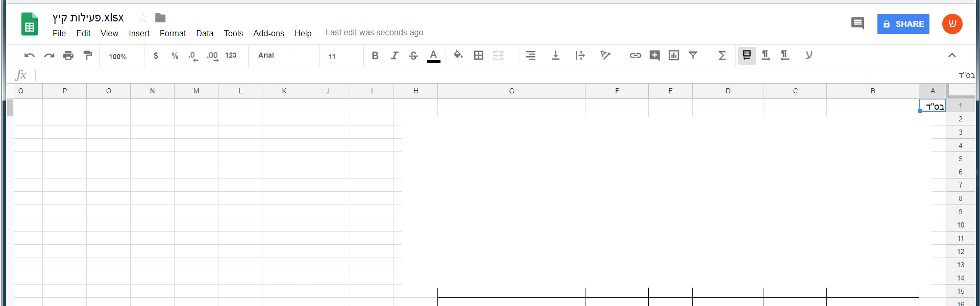Open the Insert menu
Screen dimensions: 980x306
click(x=139, y=33)
